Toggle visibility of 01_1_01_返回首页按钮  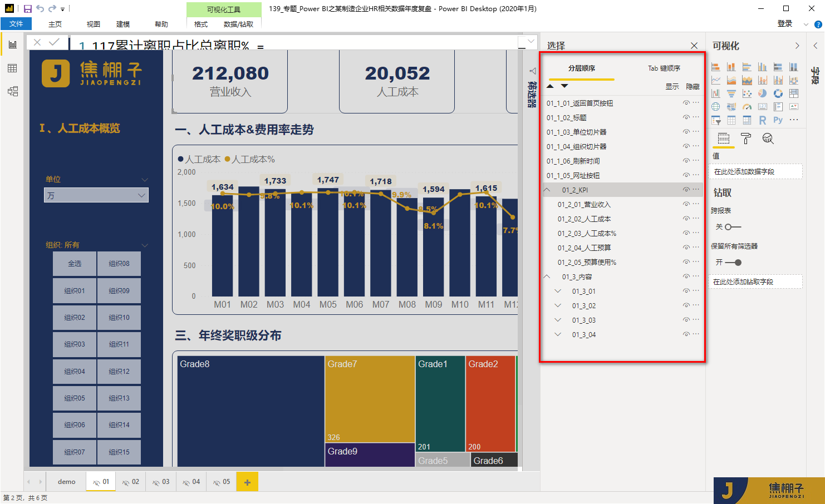[x=686, y=103]
